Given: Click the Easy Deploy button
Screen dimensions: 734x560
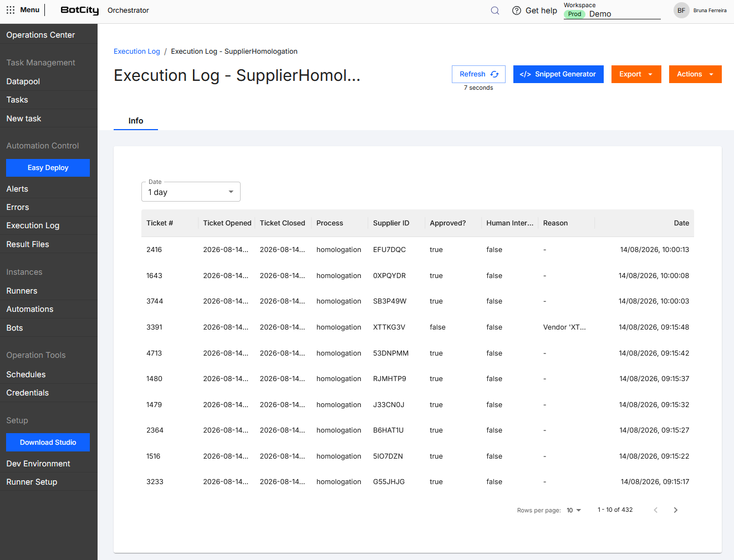Looking at the screenshot, I should [48, 168].
